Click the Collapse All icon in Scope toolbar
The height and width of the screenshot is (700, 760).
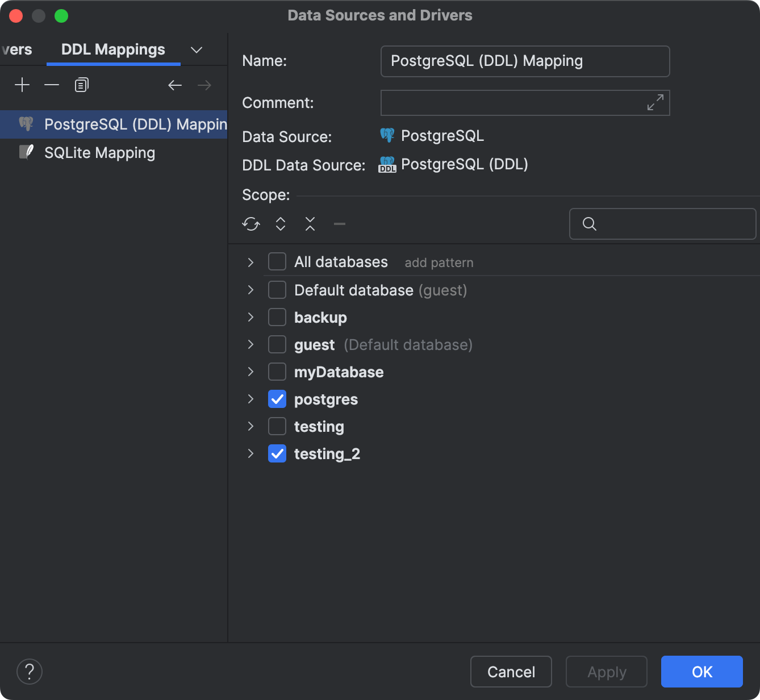[310, 224]
